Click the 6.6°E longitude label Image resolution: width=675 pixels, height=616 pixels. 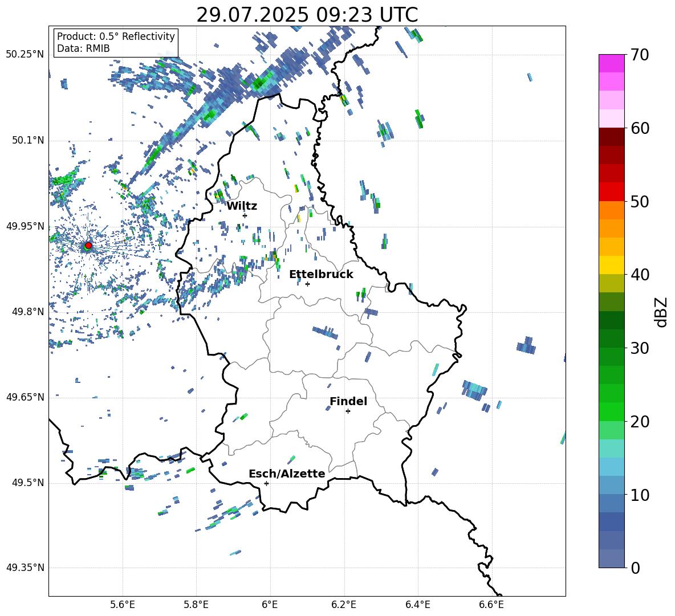coord(491,605)
